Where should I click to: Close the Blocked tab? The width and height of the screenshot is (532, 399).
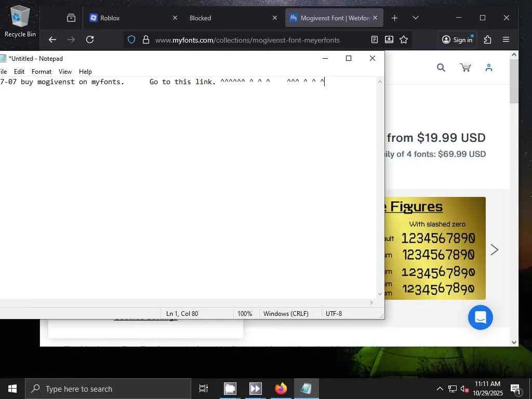pyautogui.click(x=275, y=18)
